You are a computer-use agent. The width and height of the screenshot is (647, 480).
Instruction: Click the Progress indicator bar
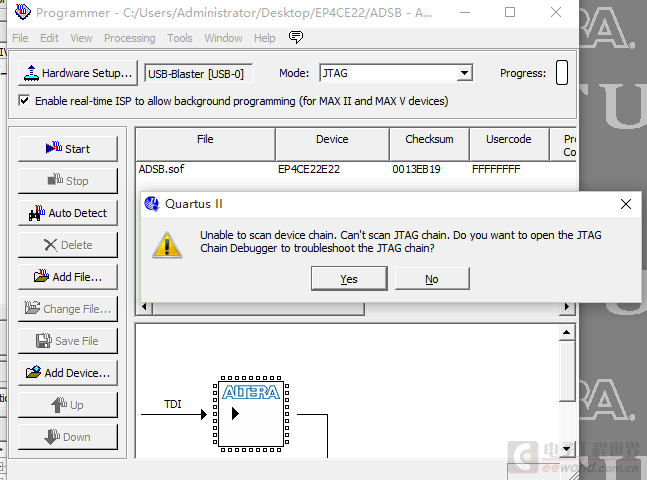(x=562, y=73)
